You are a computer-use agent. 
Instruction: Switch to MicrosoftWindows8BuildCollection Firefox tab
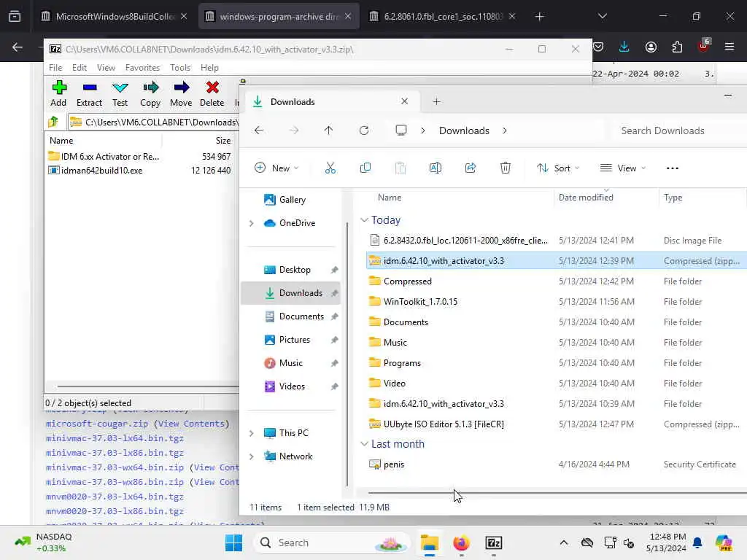[115, 16]
